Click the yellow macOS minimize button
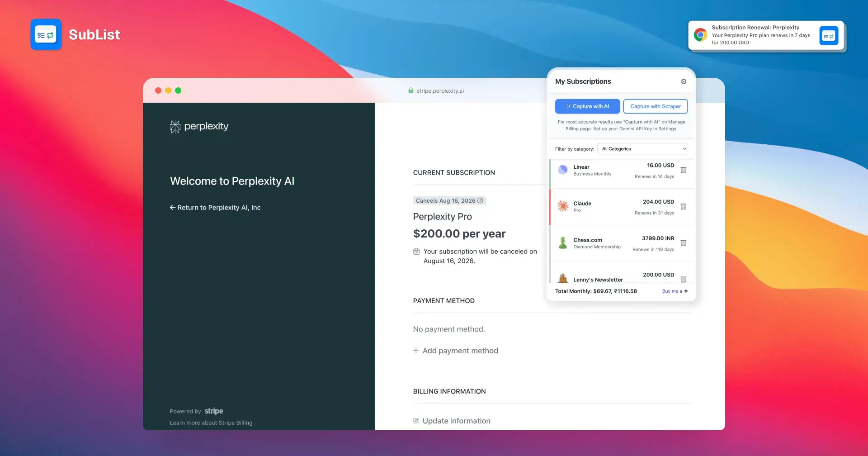This screenshot has height=456, width=868. (x=168, y=90)
